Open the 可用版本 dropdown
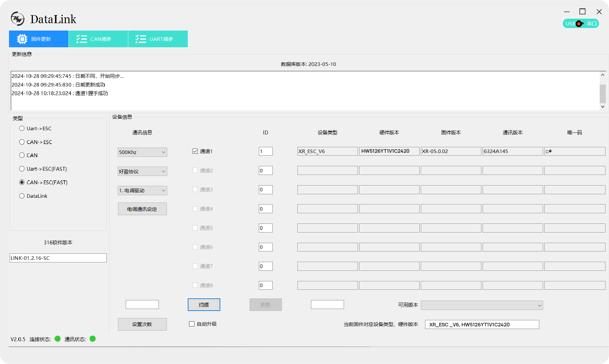 482,305
